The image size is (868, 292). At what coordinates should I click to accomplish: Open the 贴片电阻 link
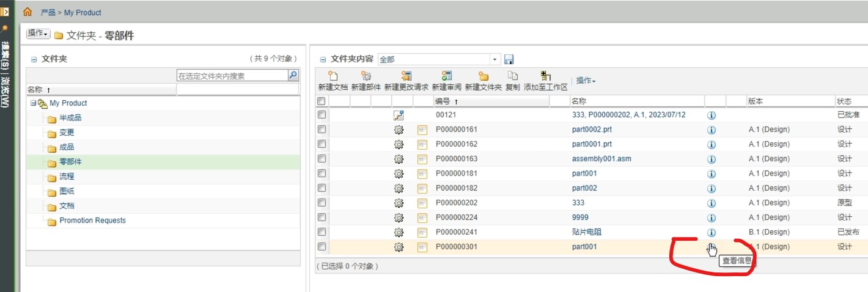coord(587,232)
